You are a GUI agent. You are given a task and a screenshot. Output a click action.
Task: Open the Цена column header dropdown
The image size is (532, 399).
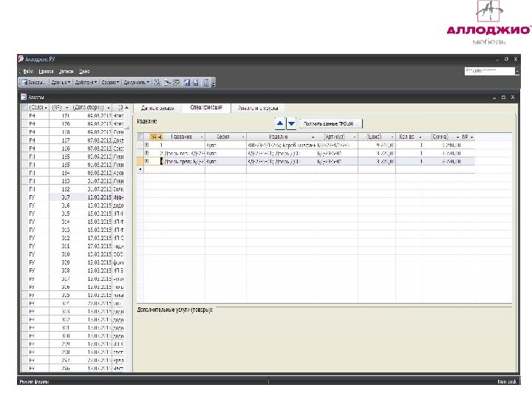coord(392,137)
